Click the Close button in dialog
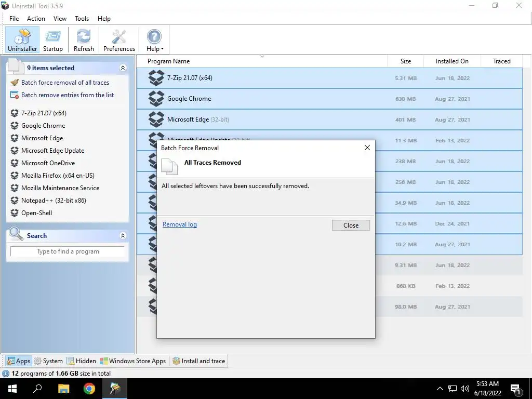The height and width of the screenshot is (399, 532). tap(351, 225)
